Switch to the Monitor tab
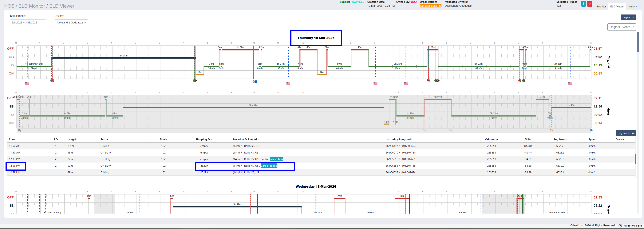 pyautogui.click(x=601, y=6)
